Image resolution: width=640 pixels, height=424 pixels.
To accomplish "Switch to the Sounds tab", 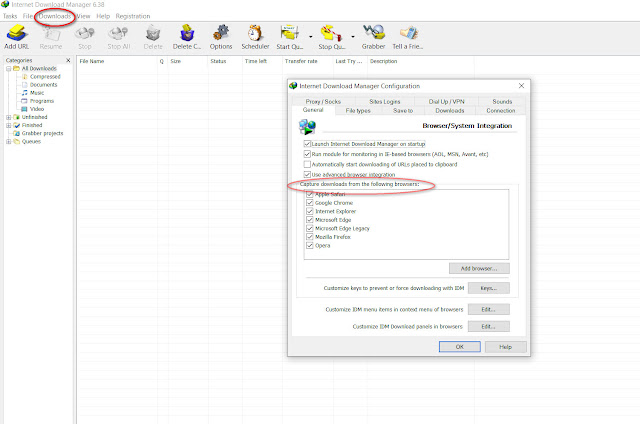I will [x=502, y=101].
